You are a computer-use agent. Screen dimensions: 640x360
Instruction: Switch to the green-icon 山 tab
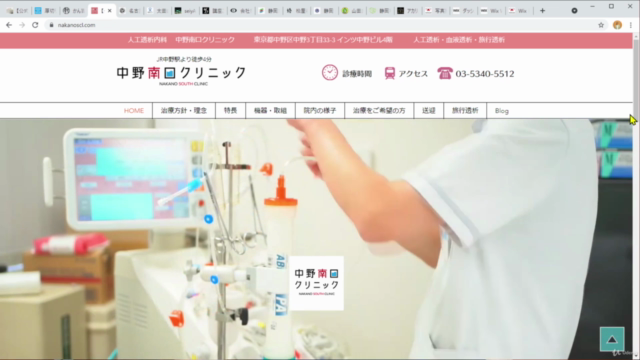[352, 11]
